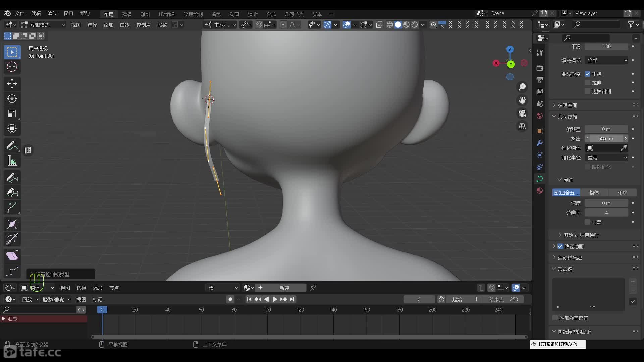644x362 pixels.
Task: Select the Transform tool
Action: [x=12, y=129]
